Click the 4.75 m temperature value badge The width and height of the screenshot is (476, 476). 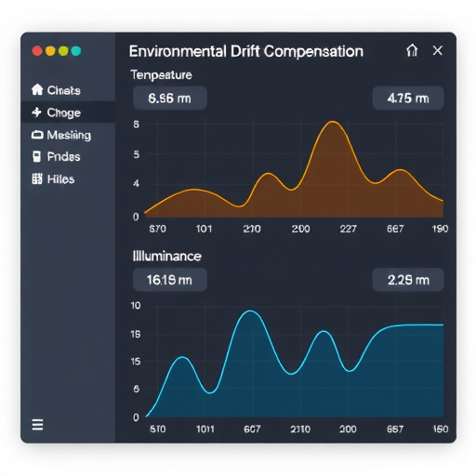pos(408,98)
